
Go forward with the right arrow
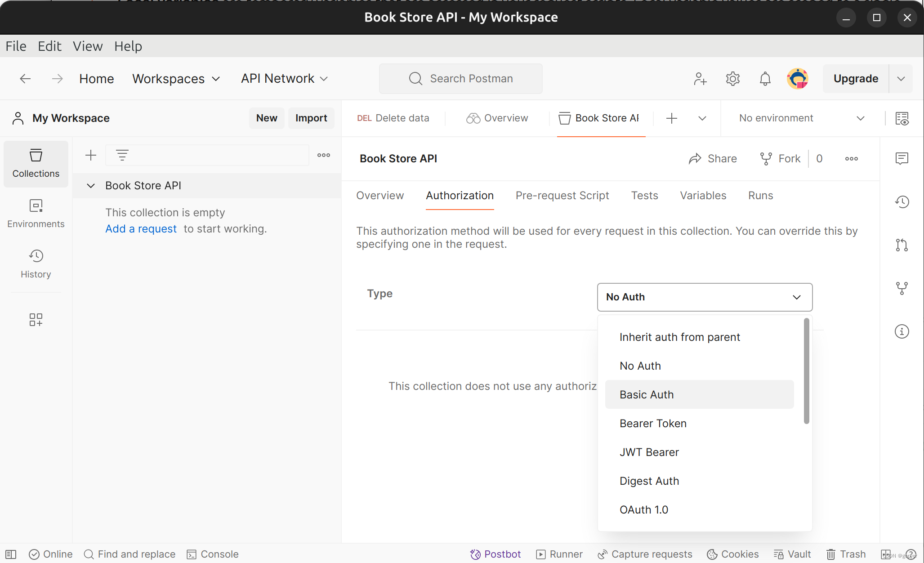pyautogui.click(x=57, y=79)
